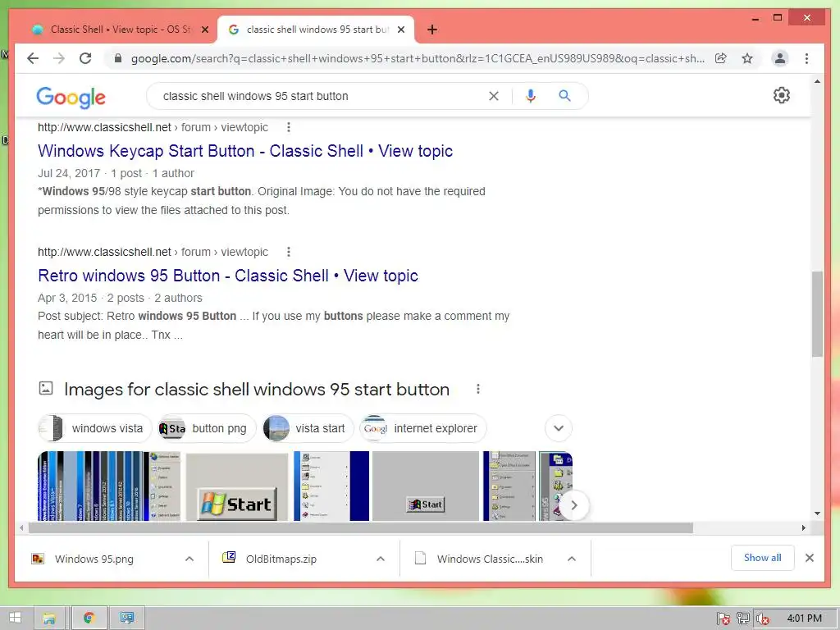Open the Chrome profile avatar
This screenshot has height=630, width=840.
click(780, 58)
